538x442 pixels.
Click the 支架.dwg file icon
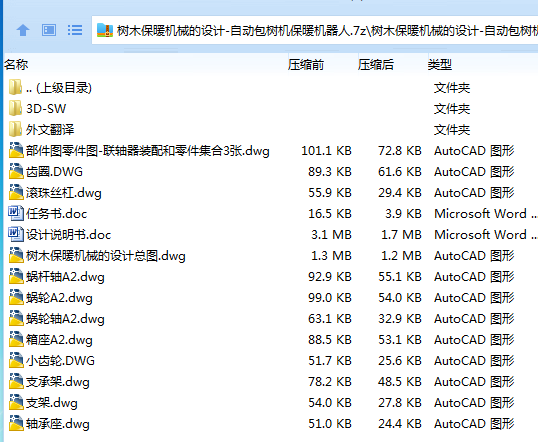coord(16,402)
